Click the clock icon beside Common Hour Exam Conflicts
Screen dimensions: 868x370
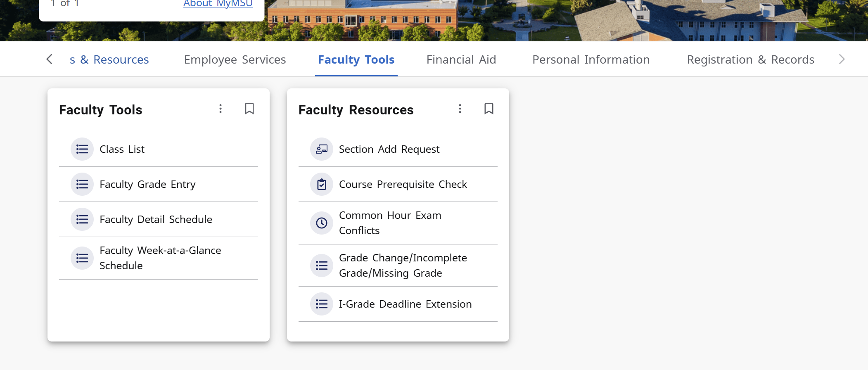[321, 223]
